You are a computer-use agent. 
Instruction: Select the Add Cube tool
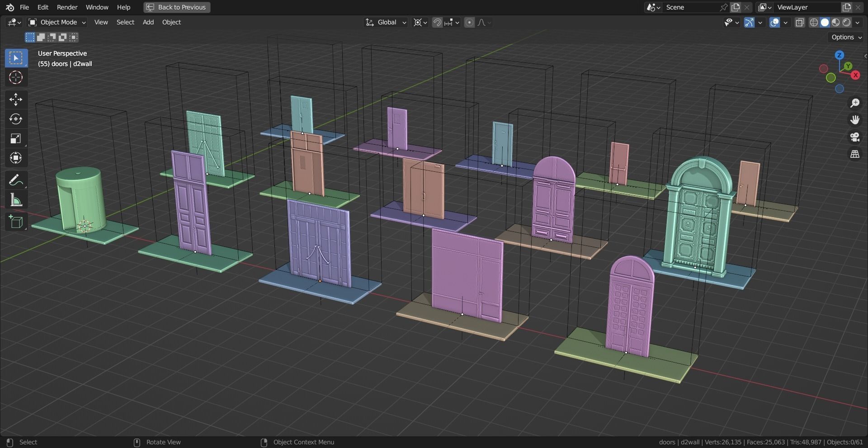16,222
